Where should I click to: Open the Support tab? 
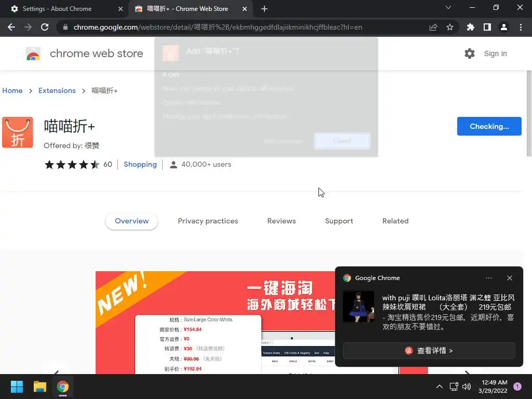coord(339,221)
